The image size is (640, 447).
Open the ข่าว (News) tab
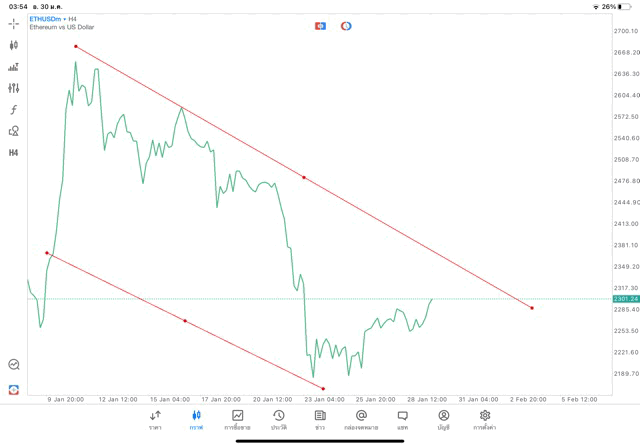[x=319, y=419]
